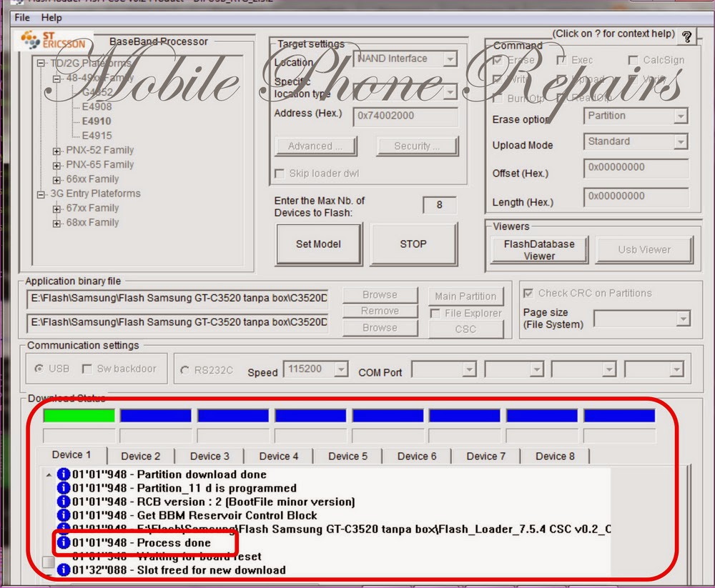Click the Address (Hex.) input field
The image size is (715, 588).
click(x=405, y=116)
